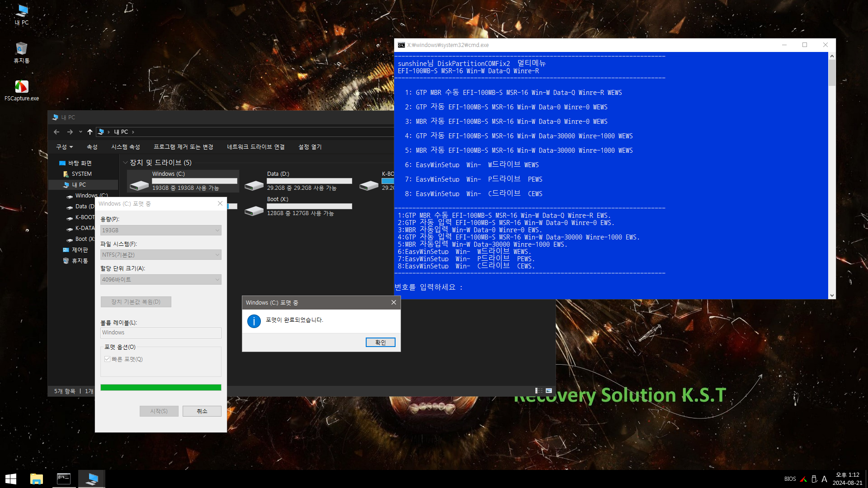Open the 휴지통 recycle bin desktop icon

[21, 52]
